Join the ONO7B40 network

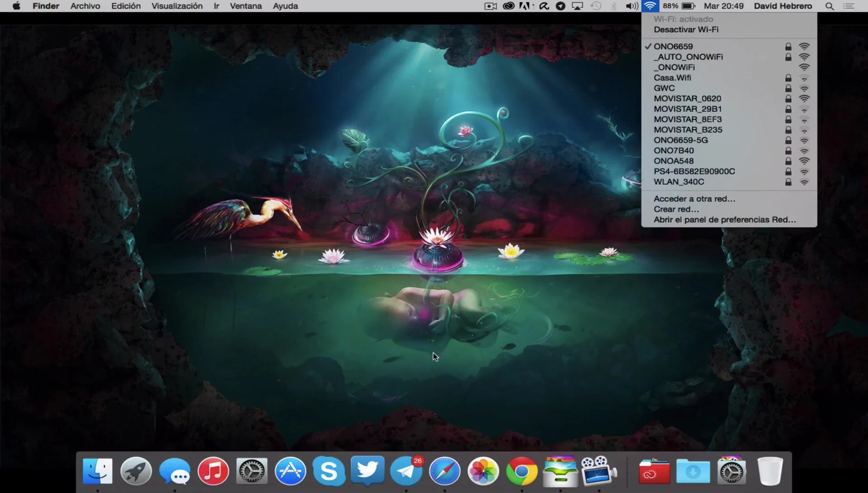tap(729, 150)
